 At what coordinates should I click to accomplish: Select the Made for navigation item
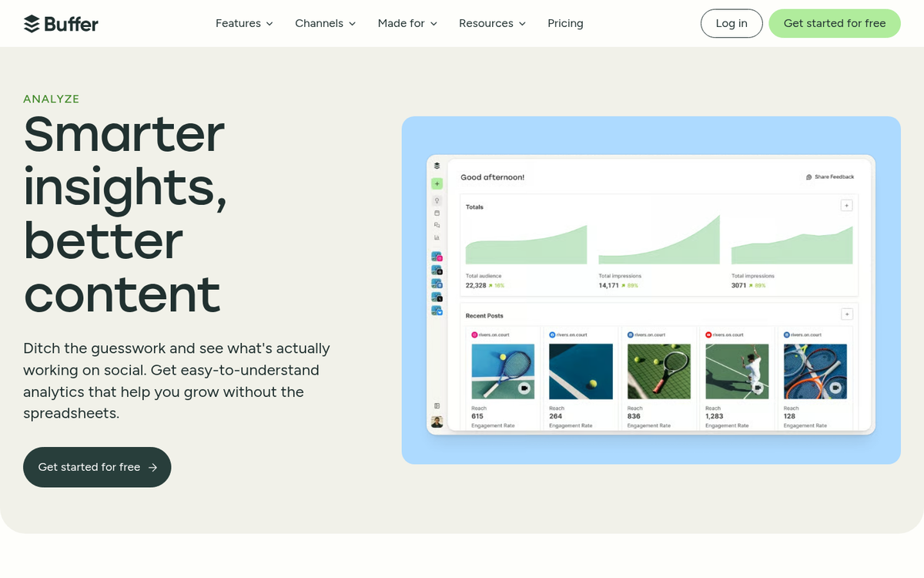click(407, 23)
